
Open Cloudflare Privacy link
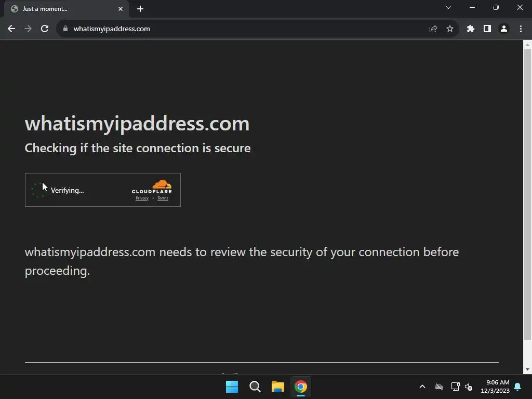(142, 198)
